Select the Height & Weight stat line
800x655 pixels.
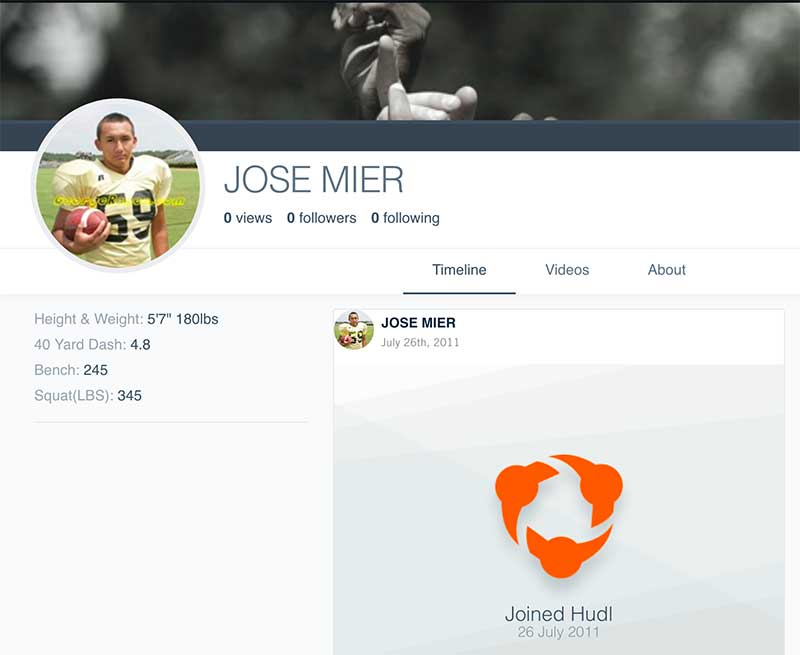tap(126, 319)
